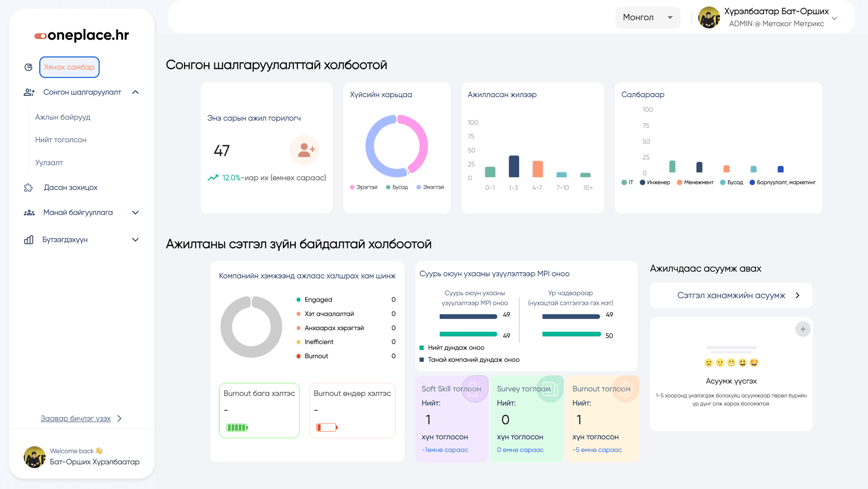Open Заавар бичлэг үзэх link
Image resolution: width=868 pixels, height=489 pixels.
(x=76, y=418)
